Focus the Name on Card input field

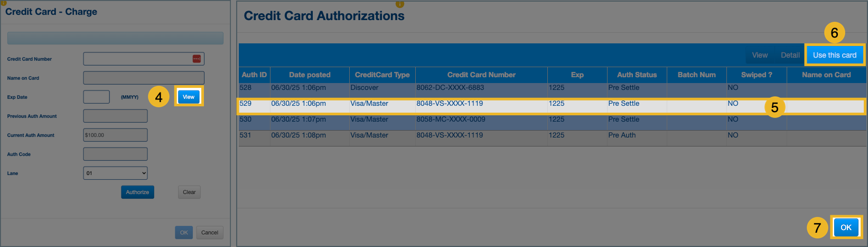pyautogui.click(x=144, y=78)
